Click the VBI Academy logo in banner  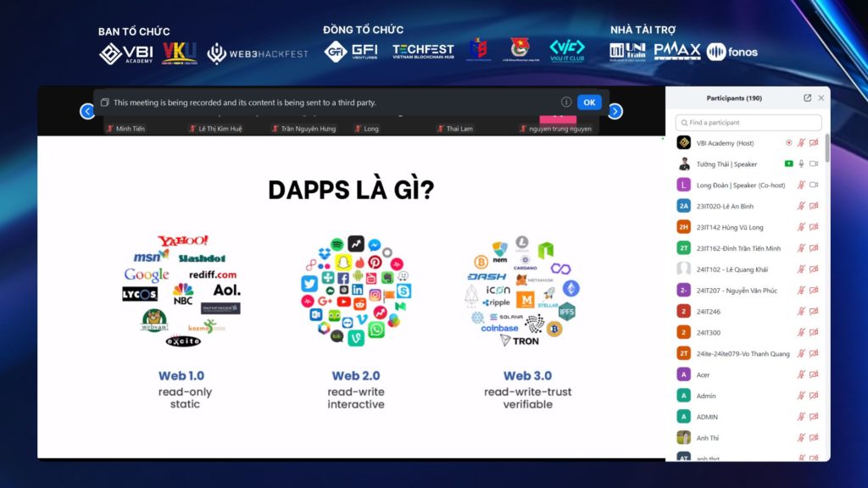pyautogui.click(x=126, y=53)
